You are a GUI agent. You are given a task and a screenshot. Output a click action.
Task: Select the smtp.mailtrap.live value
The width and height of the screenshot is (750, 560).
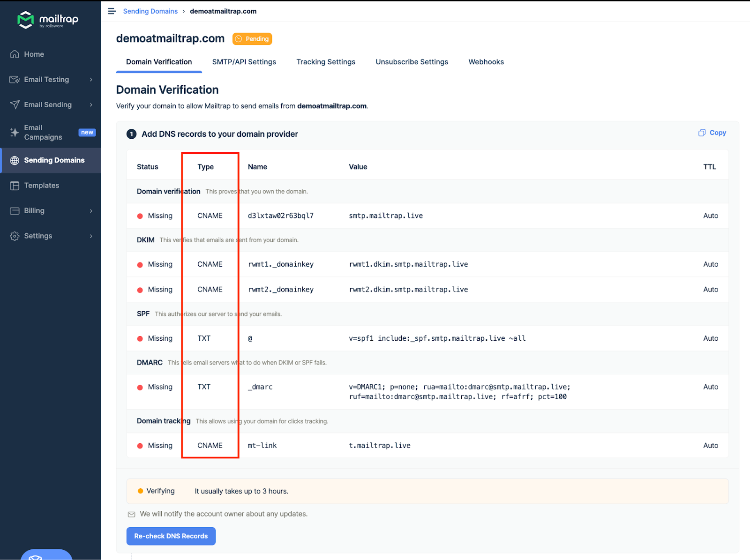pyautogui.click(x=386, y=216)
